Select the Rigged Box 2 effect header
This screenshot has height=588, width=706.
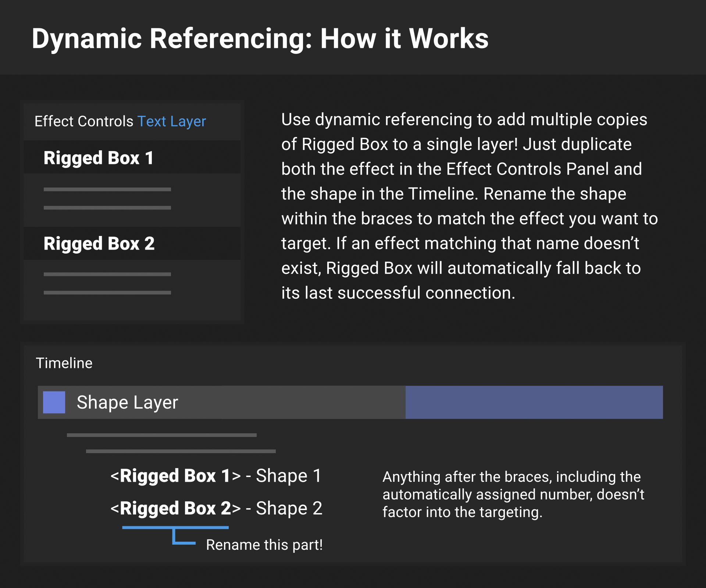[99, 243]
